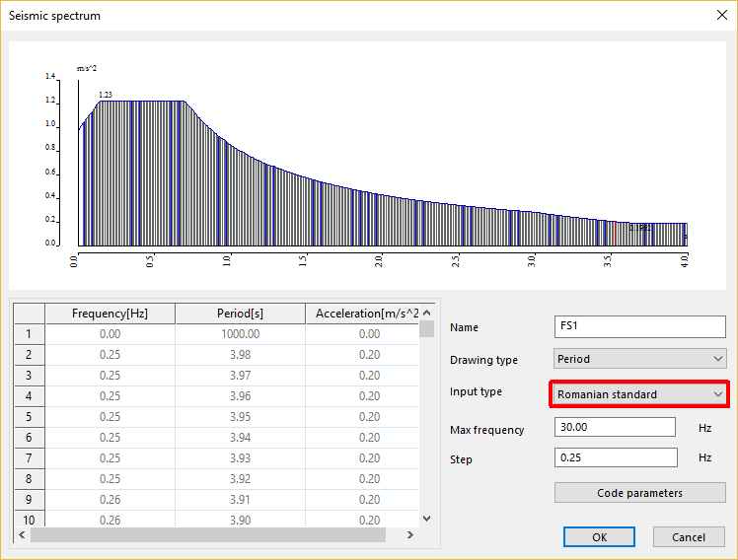
Task: Click the Cancel button
Action: pos(688,537)
